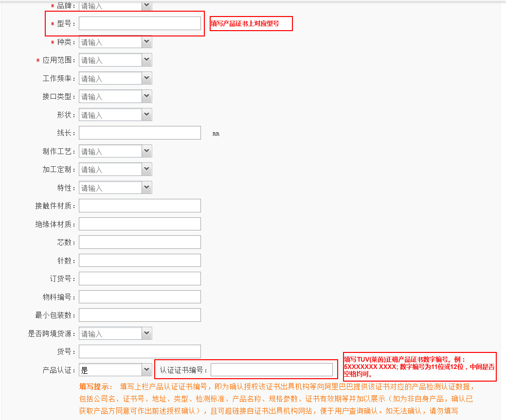This screenshot has height=420, width=506.
Task: Select the 接触件材质 contact material field
Action: 140,205
